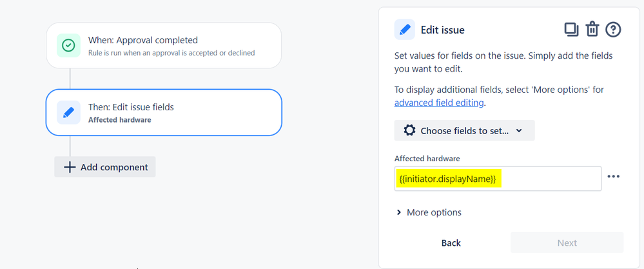Click the Edit issue panel title
Image resolution: width=644 pixels, height=269 pixels.
tap(442, 30)
